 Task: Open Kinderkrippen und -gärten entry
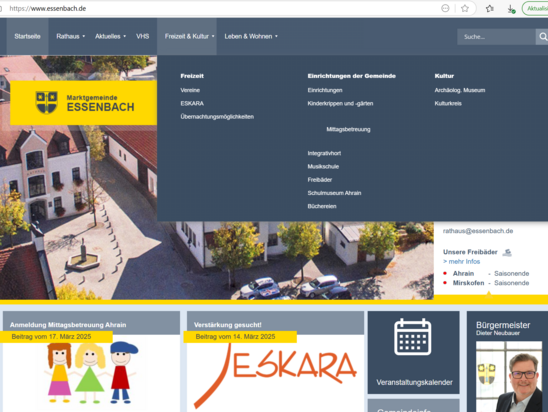340,103
